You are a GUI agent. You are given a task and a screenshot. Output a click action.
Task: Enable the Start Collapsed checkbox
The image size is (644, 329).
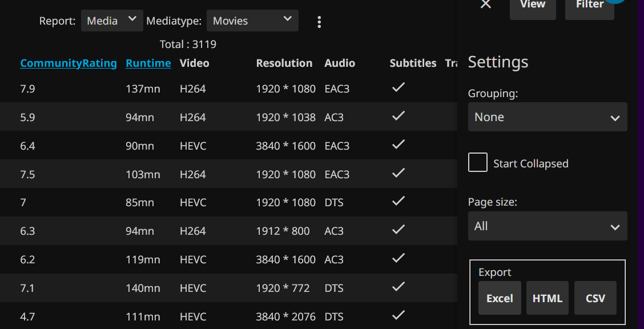(x=478, y=163)
